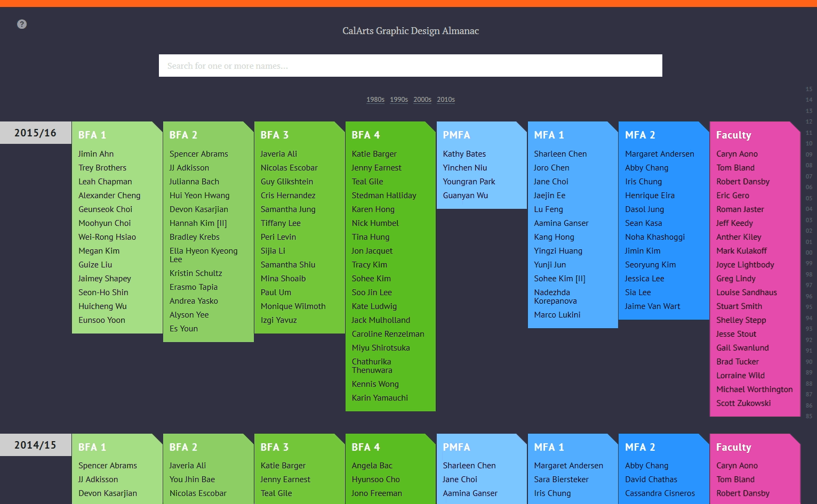Click the 2015/16 PMFA column header
Image resolution: width=817 pixels, height=504 pixels.
(x=456, y=135)
